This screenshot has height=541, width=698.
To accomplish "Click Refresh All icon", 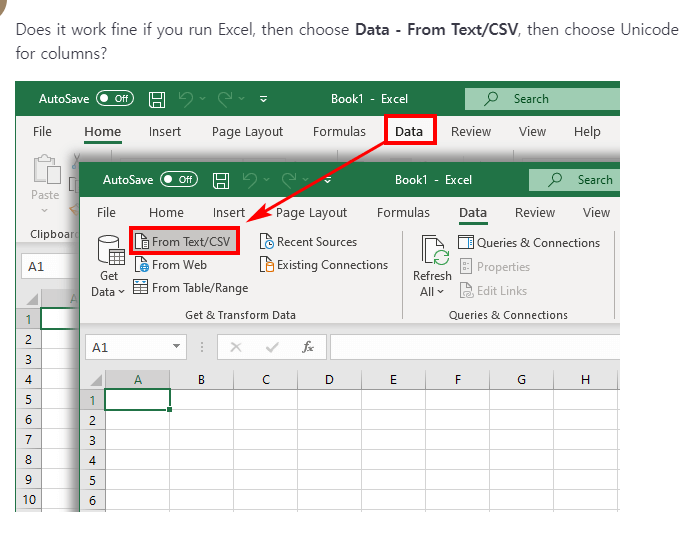I will (434, 251).
